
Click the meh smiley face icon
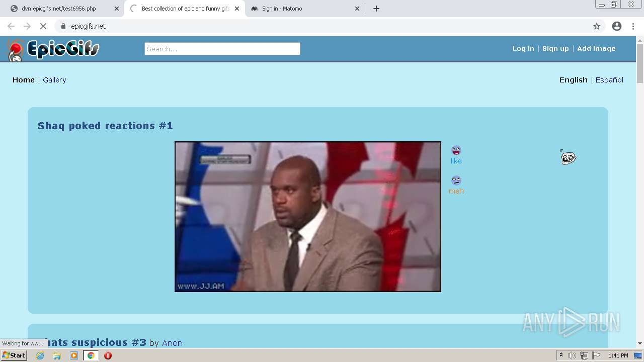pos(456,180)
